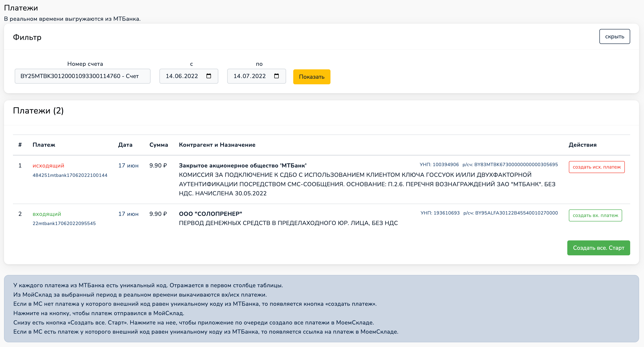Click the Контрагент и Назначение column header
The width and height of the screenshot is (644, 347).
point(217,145)
